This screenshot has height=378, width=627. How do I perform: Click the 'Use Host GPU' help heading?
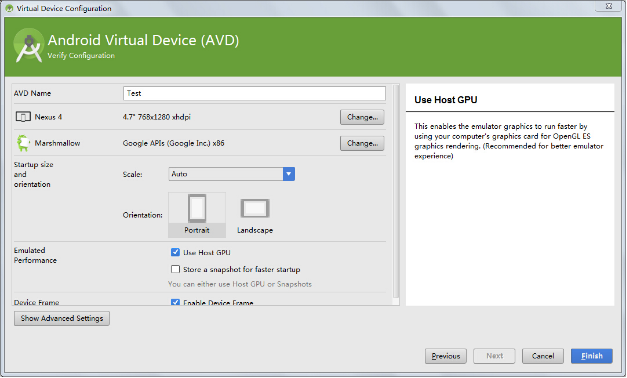[446, 100]
